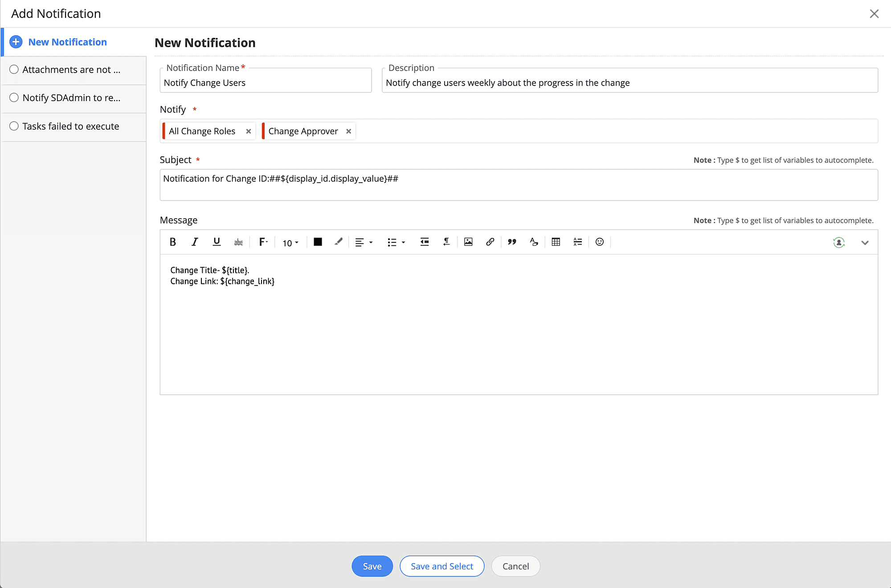This screenshot has width=891, height=588.
Task: Insert an image into the message
Action: click(x=468, y=242)
